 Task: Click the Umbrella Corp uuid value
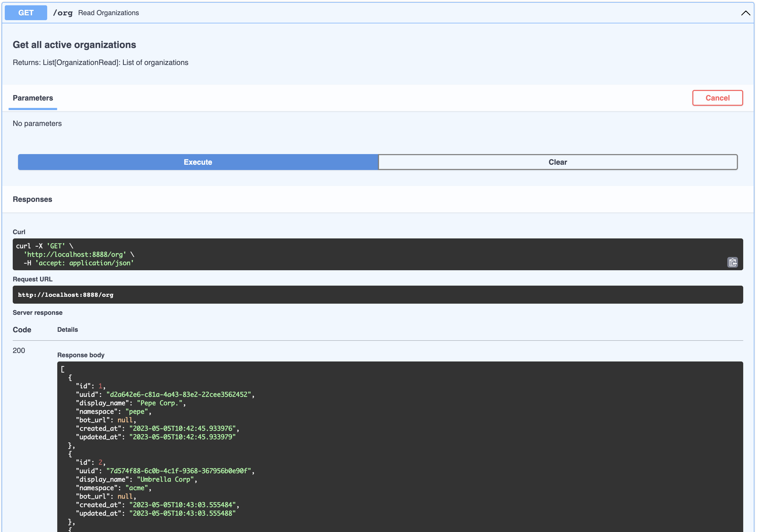pyautogui.click(x=180, y=471)
